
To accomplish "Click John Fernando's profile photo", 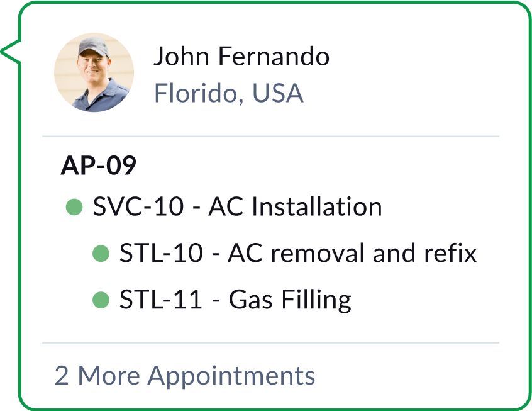I will 94,72.
